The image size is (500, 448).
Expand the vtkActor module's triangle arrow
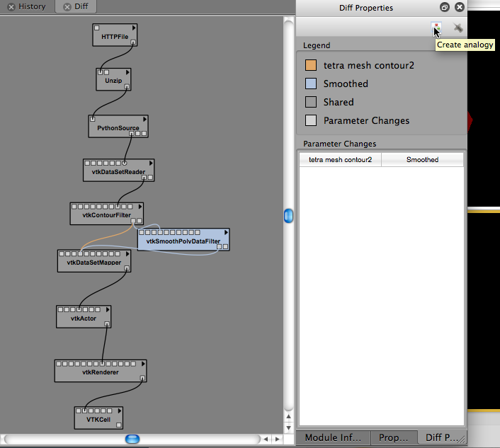pos(108,309)
